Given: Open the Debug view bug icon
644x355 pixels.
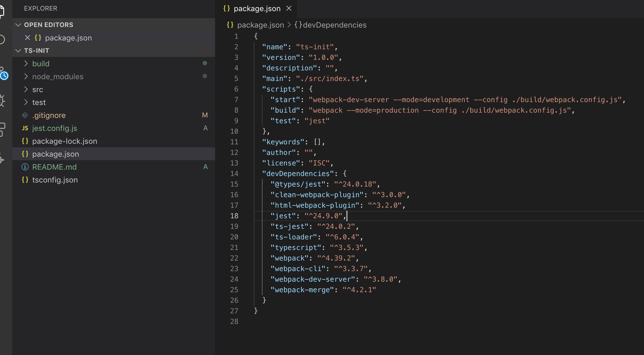Looking at the screenshot, I should coord(2,101).
